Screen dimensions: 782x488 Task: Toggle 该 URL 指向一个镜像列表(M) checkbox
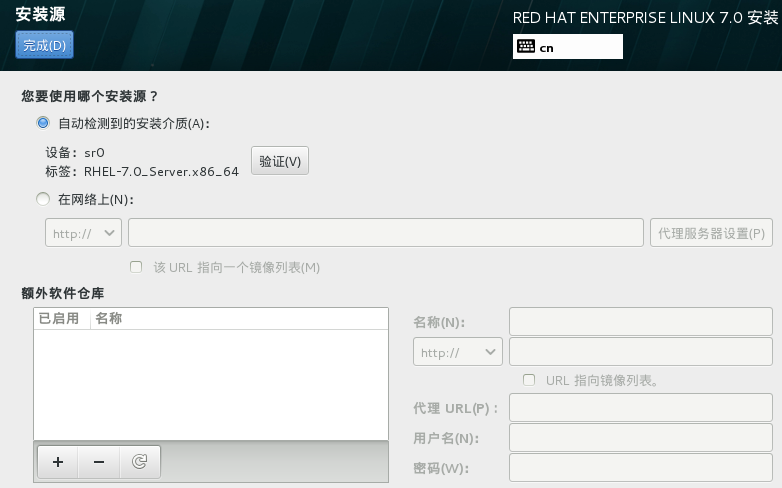136,267
